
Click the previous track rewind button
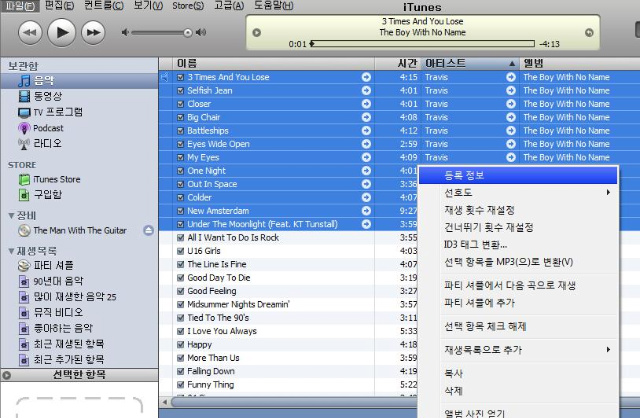30,32
